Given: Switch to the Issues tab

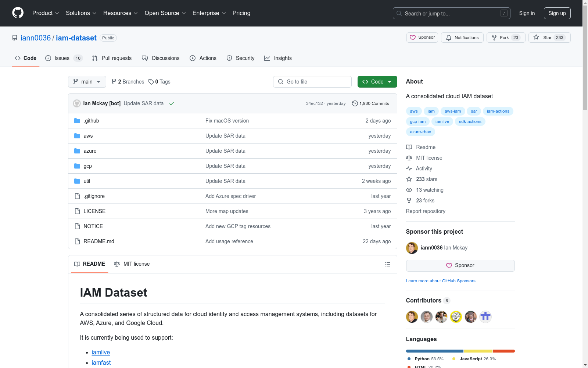Looking at the screenshot, I should coord(64,58).
